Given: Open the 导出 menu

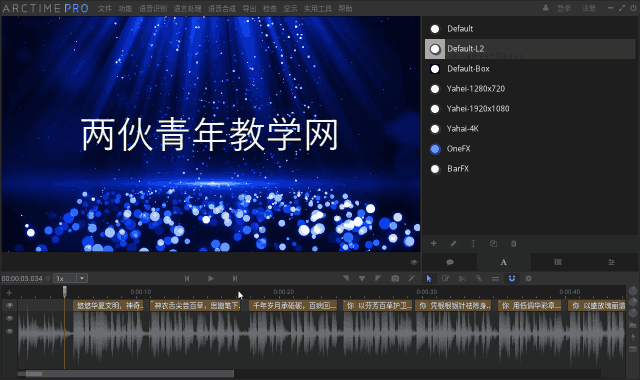Looking at the screenshot, I should click(249, 9).
